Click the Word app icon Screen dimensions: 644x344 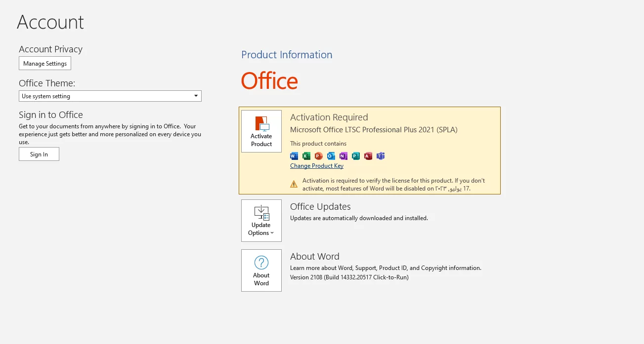click(x=294, y=156)
